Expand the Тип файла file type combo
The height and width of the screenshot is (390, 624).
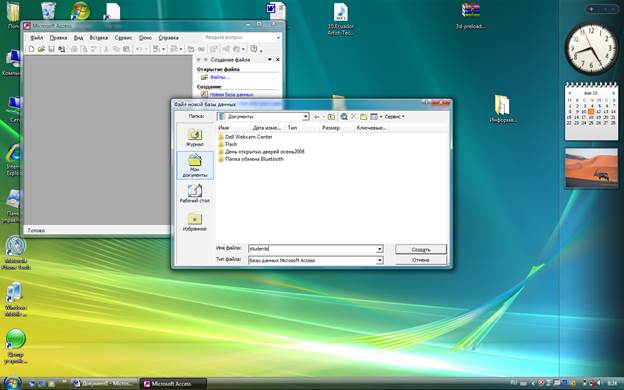pos(380,260)
